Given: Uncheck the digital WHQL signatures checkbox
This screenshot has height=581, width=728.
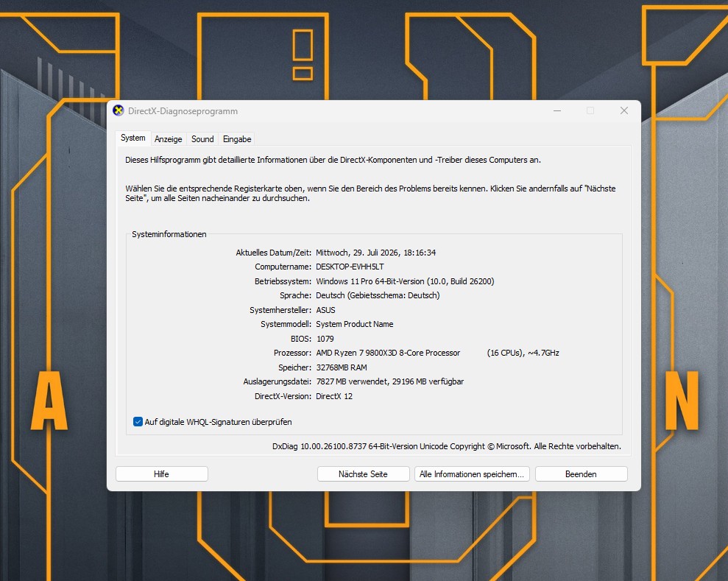Looking at the screenshot, I should (138, 422).
